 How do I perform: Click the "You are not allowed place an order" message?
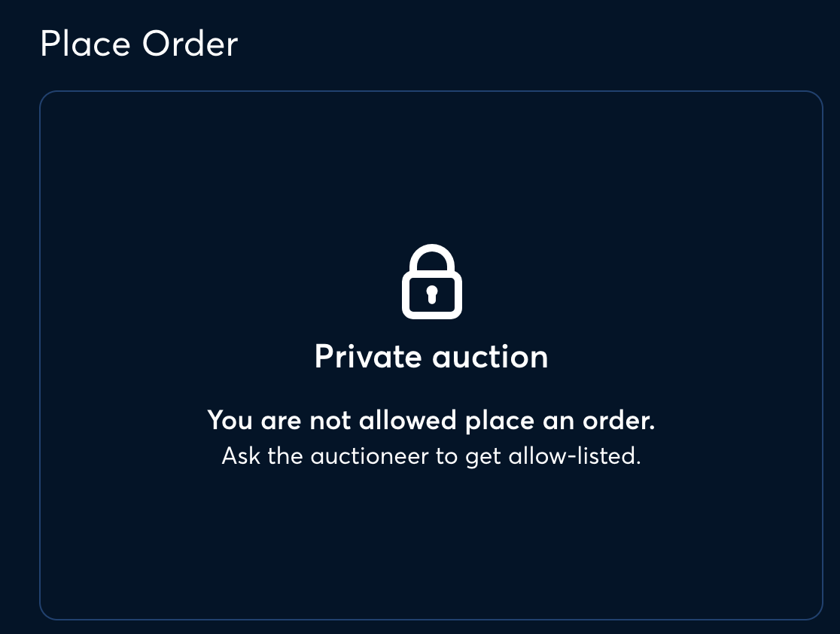431,420
